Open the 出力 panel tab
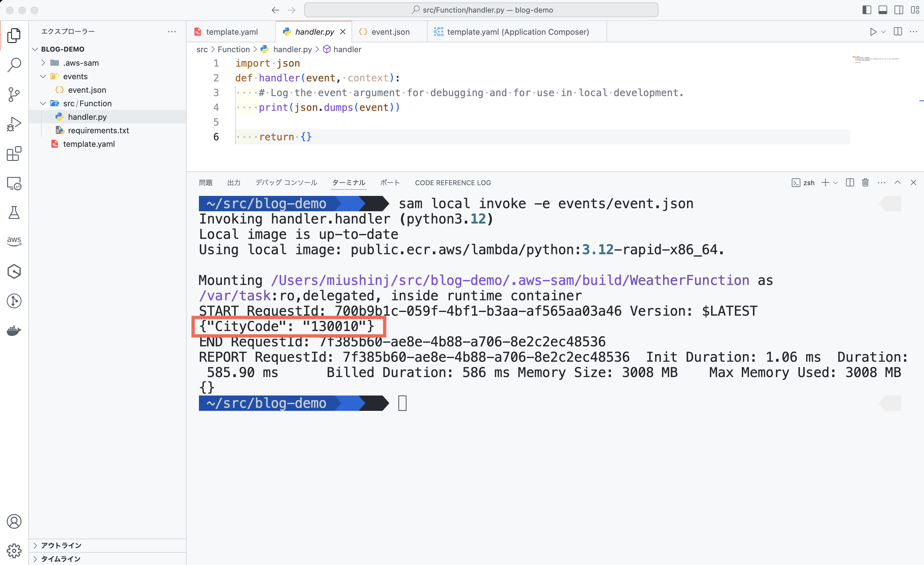The height and width of the screenshot is (565, 924). [x=234, y=183]
